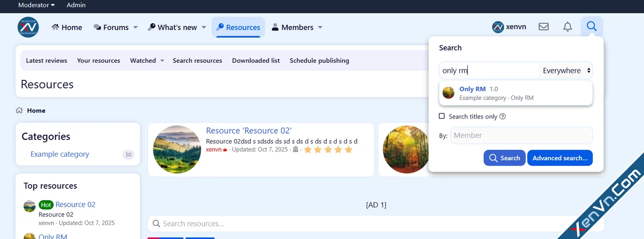Screen dimensions: 644x239
Task: Click the Only RM result avatar
Action: 448,93
